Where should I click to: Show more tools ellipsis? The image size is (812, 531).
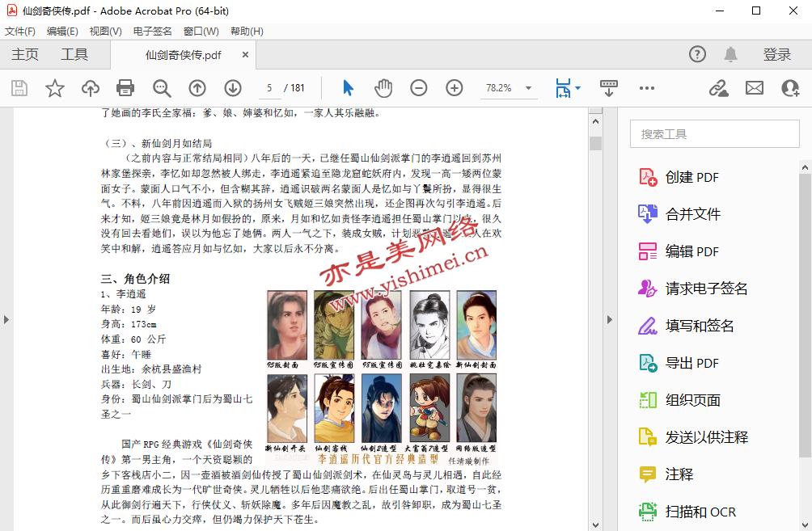coord(647,88)
